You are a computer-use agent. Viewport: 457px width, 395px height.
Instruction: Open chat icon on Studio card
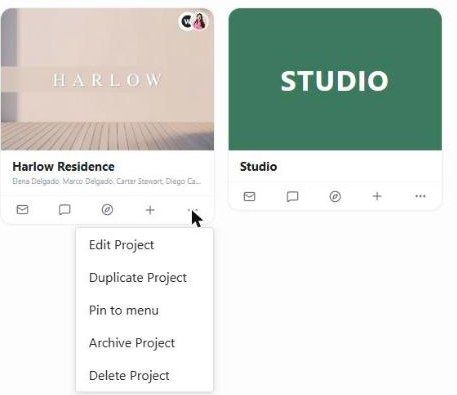pos(292,196)
